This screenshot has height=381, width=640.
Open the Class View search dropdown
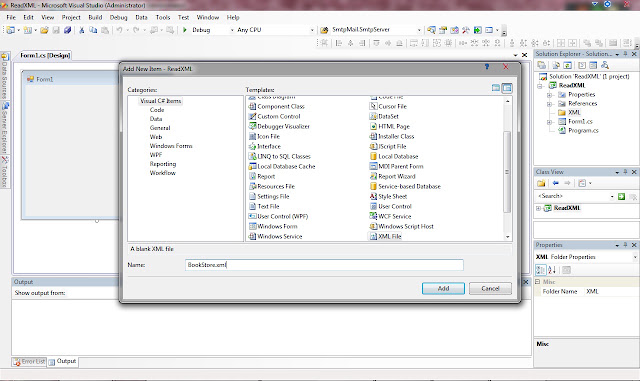[x=612, y=196]
